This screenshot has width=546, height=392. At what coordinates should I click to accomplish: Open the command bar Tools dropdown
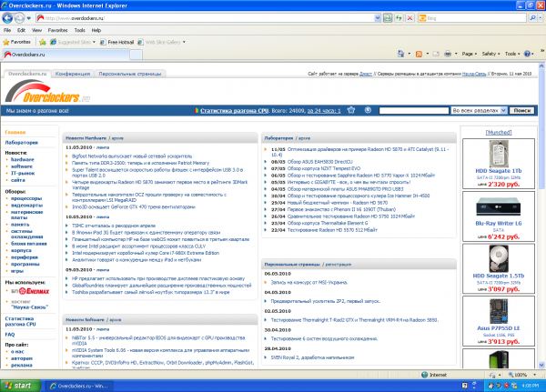(x=512, y=54)
